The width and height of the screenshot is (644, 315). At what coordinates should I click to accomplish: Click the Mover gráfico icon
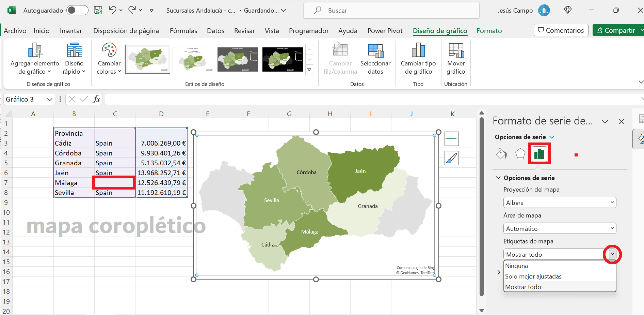[x=456, y=50]
